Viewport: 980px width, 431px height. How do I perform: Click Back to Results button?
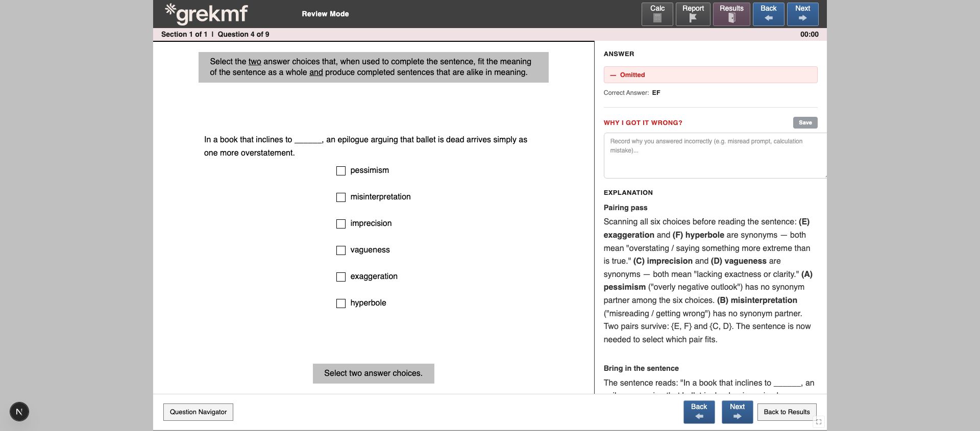(x=787, y=412)
